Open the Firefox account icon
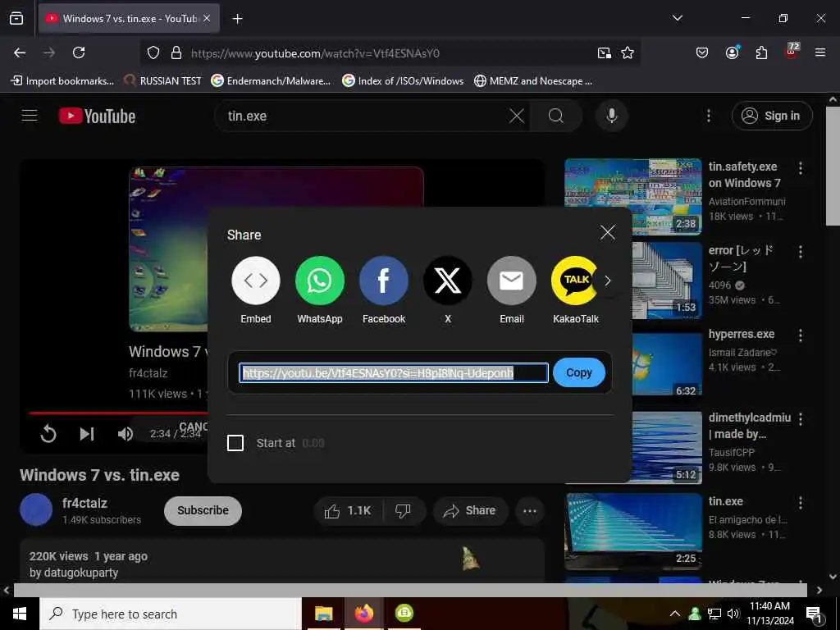 (732, 52)
